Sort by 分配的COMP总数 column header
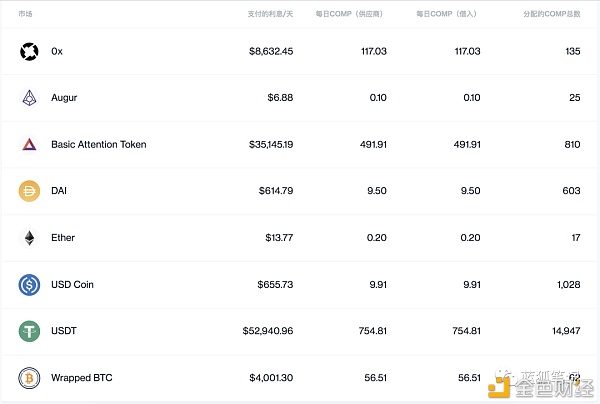The width and height of the screenshot is (600, 404). point(552,14)
